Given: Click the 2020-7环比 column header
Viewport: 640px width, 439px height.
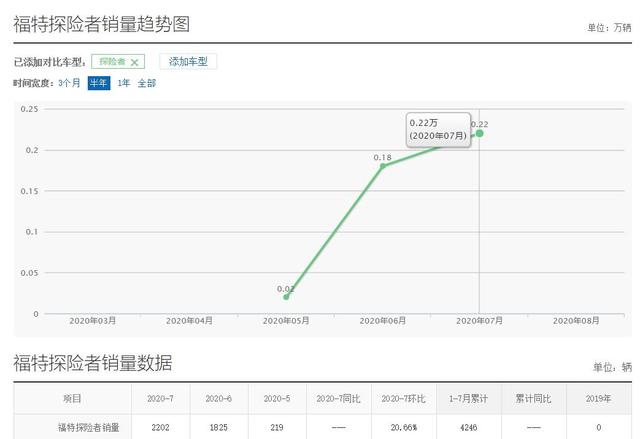Looking at the screenshot, I should [404, 399].
